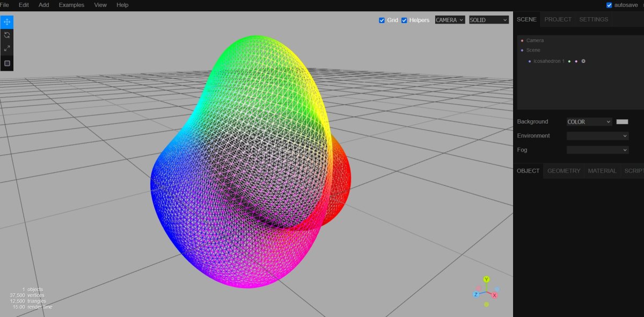Toggle the local space square button
The height and width of the screenshot is (317, 644).
click(7, 63)
